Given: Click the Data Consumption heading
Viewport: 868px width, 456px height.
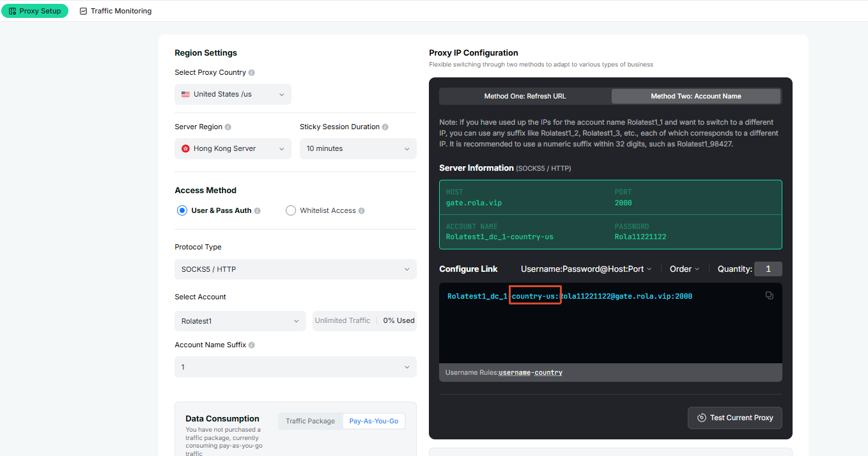Looking at the screenshot, I should [x=222, y=418].
